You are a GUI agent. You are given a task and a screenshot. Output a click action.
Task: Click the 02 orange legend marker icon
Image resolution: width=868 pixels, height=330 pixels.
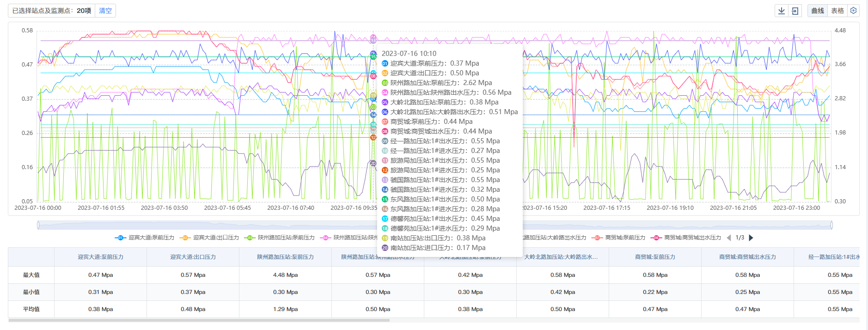pyautogui.click(x=185, y=238)
